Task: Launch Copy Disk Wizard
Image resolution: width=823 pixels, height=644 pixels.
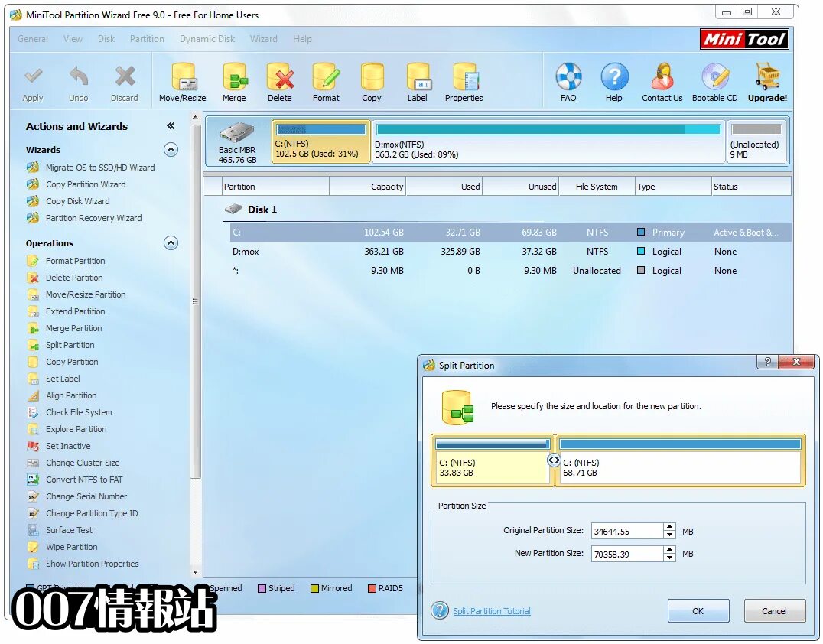Action: coord(78,201)
